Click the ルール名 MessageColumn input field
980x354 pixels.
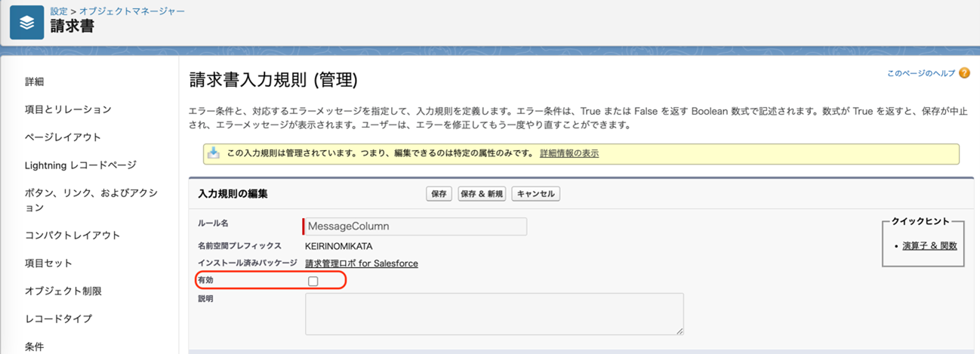[x=414, y=226]
